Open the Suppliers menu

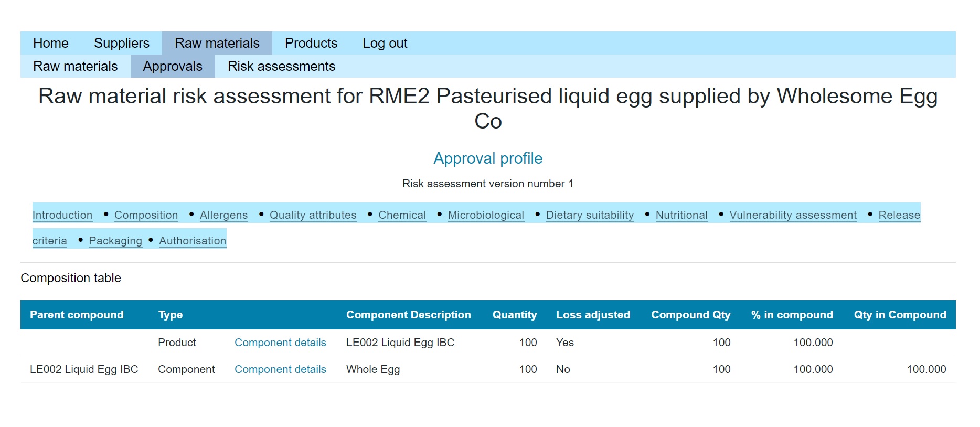click(x=122, y=43)
